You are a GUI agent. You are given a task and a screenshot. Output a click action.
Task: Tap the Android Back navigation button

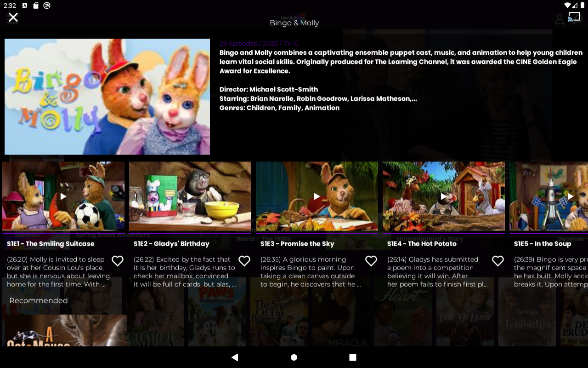pos(235,357)
